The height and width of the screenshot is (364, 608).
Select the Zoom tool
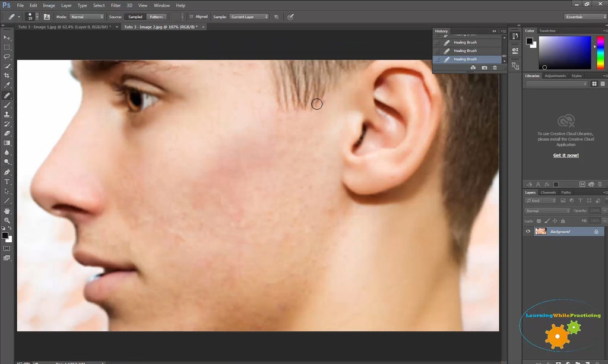tap(7, 220)
